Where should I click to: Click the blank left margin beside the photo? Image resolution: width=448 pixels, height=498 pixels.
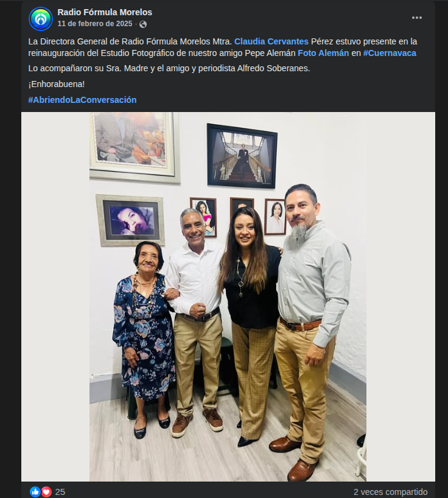(55, 296)
